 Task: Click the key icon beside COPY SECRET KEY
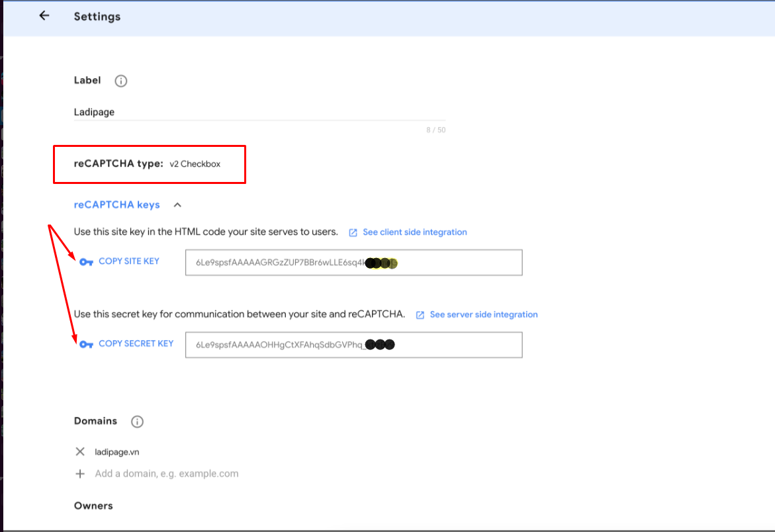pyautogui.click(x=86, y=344)
